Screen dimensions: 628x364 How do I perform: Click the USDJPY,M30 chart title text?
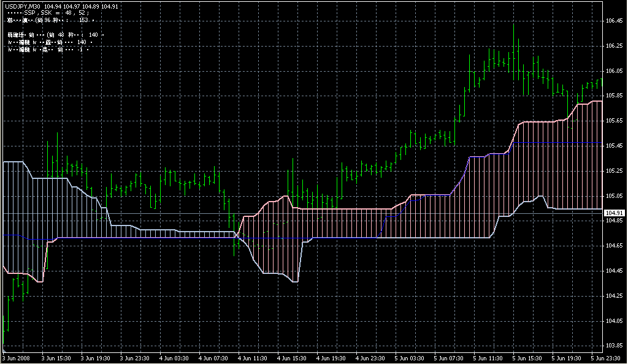23,6
